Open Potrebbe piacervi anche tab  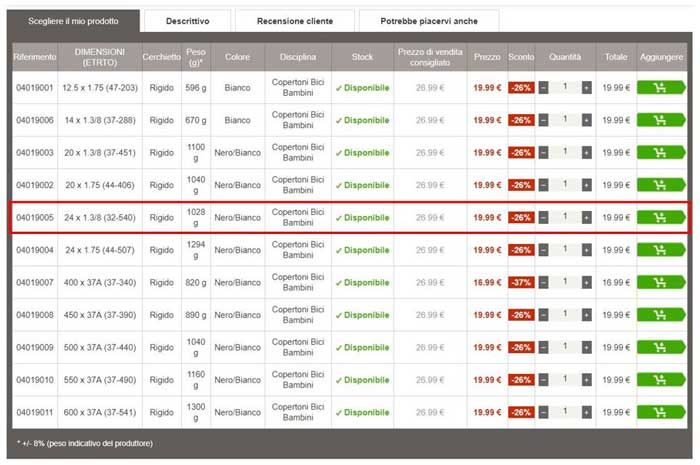click(x=428, y=20)
